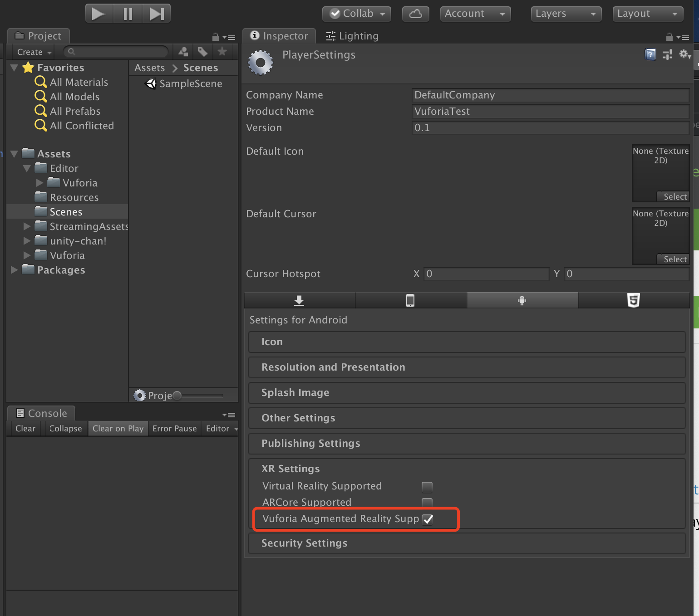Switch to the Lighting tab
The image size is (699, 616).
(352, 36)
